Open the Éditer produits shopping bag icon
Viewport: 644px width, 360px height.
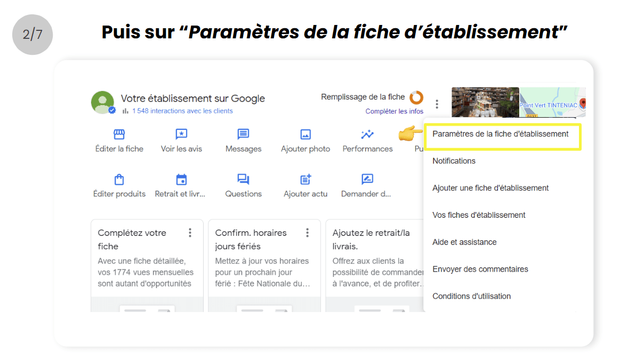point(119,179)
